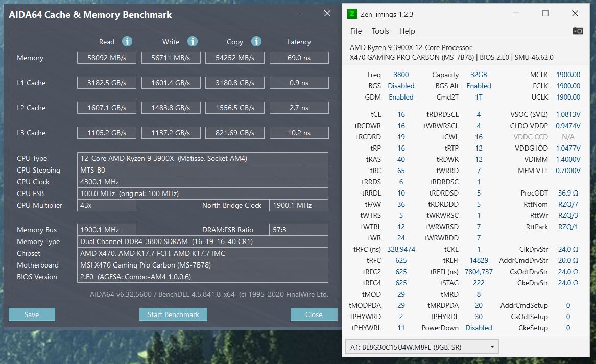This screenshot has width=596, height=364.
Task: Click the L1 Cache Read value 3182.5 GB/s
Action: pos(106,83)
